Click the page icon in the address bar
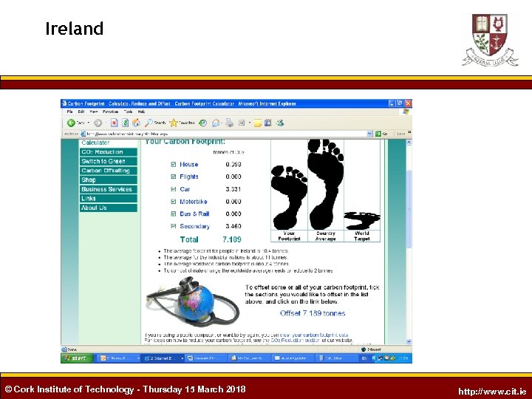This screenshot has height=399, width=532. (83, 134)
